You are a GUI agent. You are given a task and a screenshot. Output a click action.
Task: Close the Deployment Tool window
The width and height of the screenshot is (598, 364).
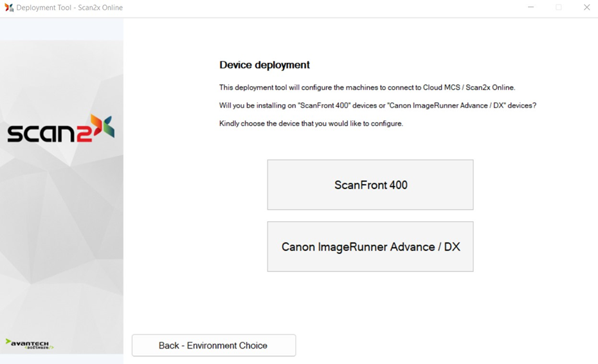coord(586,8)
